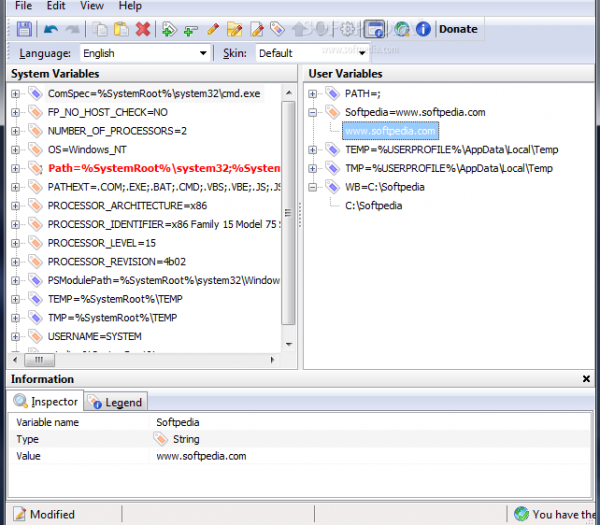Select OS=Windows_NT variable
600x525 pixels.
[87, 150]
